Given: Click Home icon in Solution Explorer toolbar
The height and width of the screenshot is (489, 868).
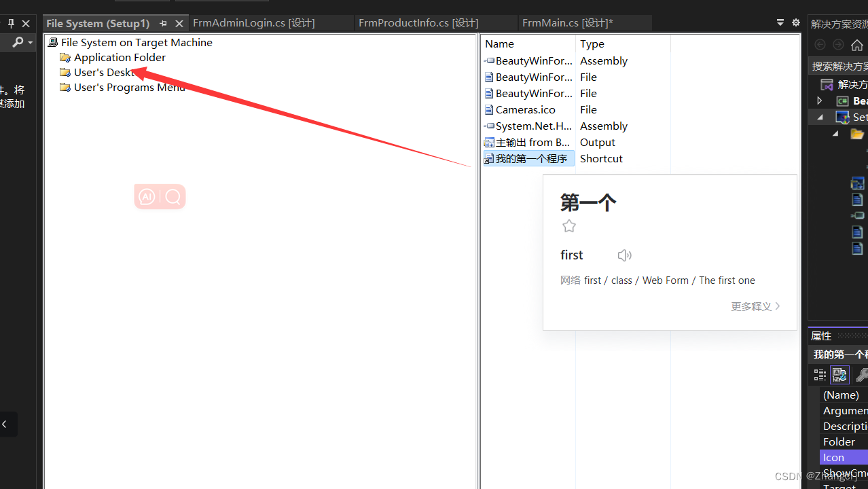Looking at the screenshot, I should pyautogui.click(x=857, y=45).
